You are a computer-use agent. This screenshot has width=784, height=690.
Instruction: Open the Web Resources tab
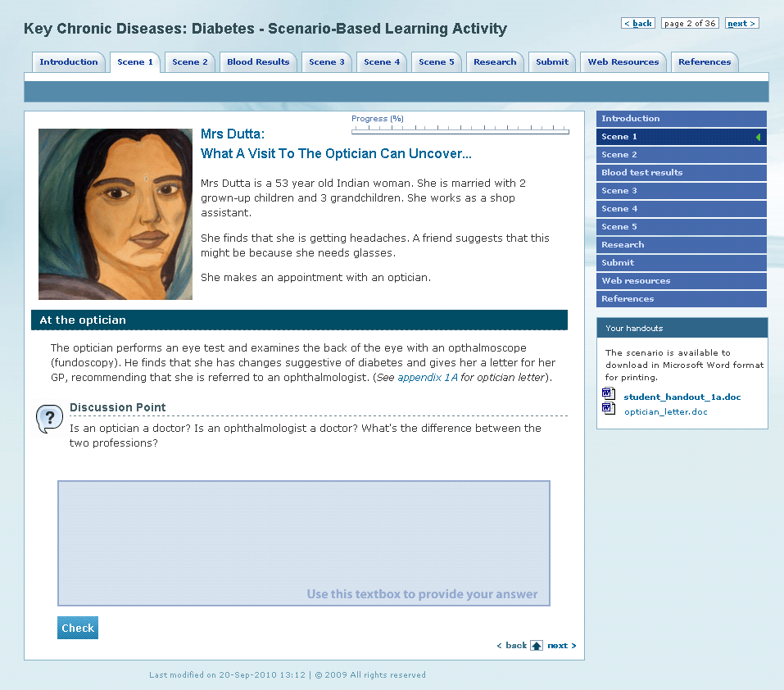pos(623,62)
